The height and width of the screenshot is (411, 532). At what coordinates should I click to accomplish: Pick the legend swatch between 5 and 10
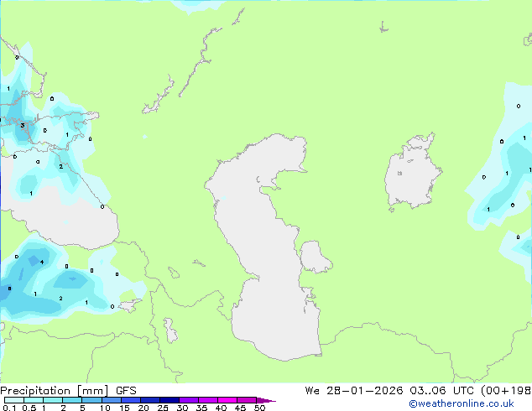[x=91, y=400]
